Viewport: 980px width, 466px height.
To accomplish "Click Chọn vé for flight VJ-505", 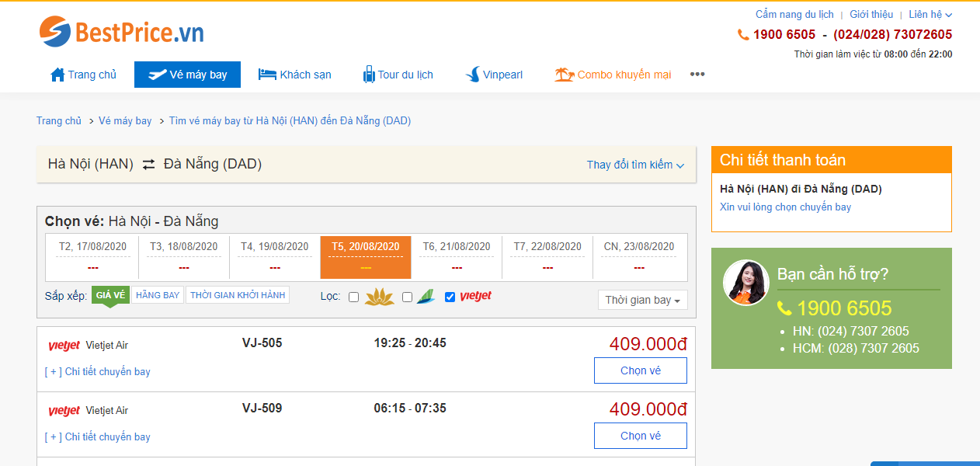I will [641, 370].
